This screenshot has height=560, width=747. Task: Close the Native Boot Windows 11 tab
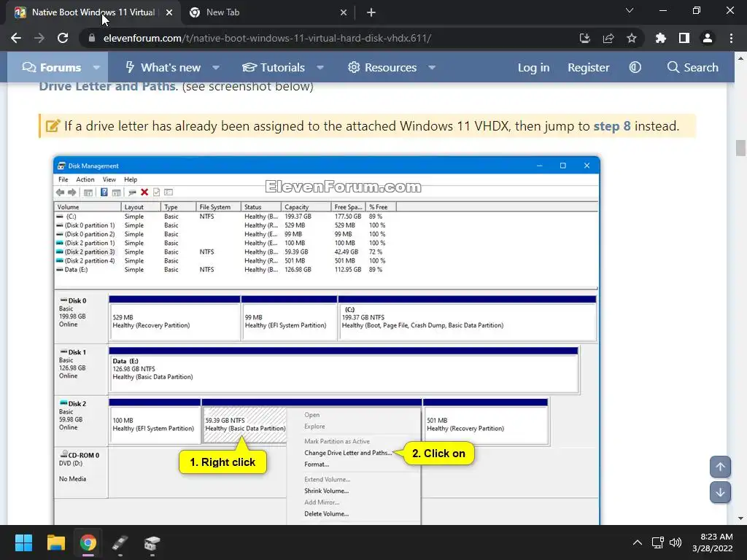(169, 12)
